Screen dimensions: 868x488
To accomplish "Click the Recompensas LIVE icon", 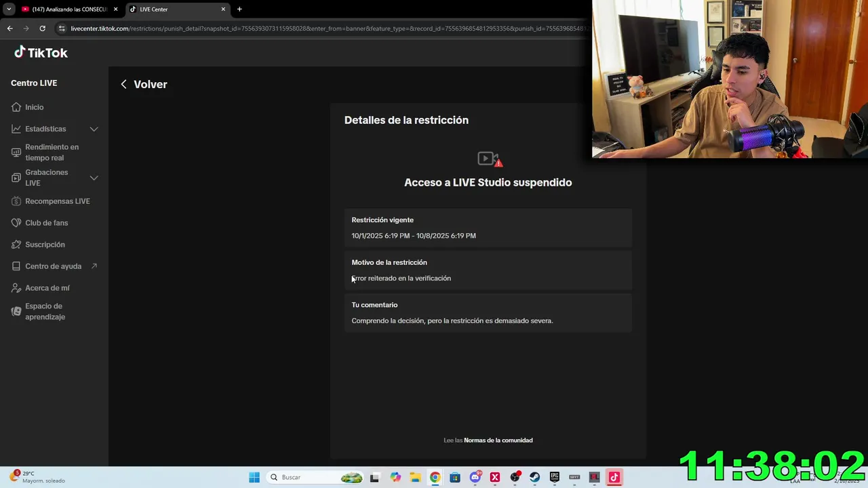I will [16, 201].
